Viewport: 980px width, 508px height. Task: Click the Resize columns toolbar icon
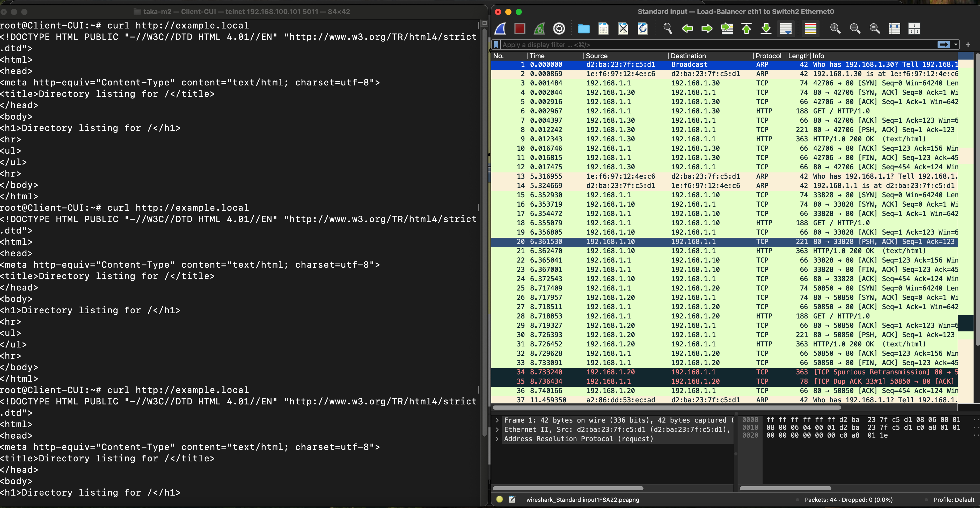tap(894, 28)
